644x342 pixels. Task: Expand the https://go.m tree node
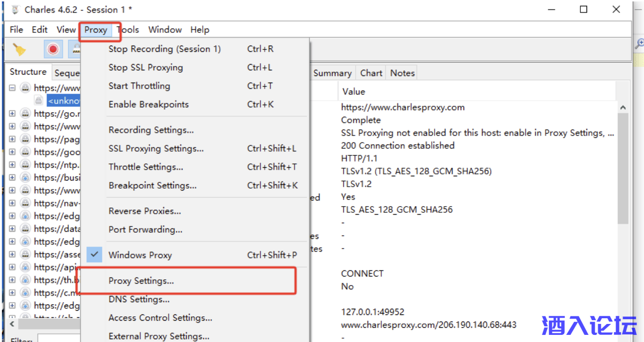(x=12, y=114)
